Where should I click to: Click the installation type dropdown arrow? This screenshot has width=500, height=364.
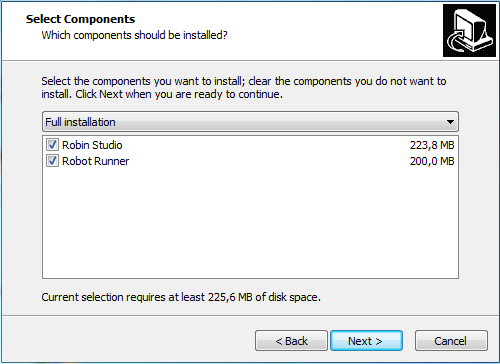450,122
